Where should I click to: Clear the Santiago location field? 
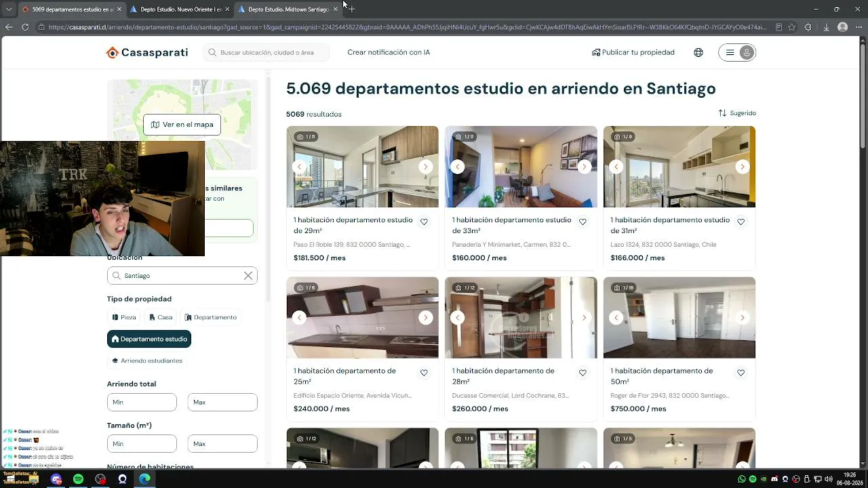tap(248, 276)
